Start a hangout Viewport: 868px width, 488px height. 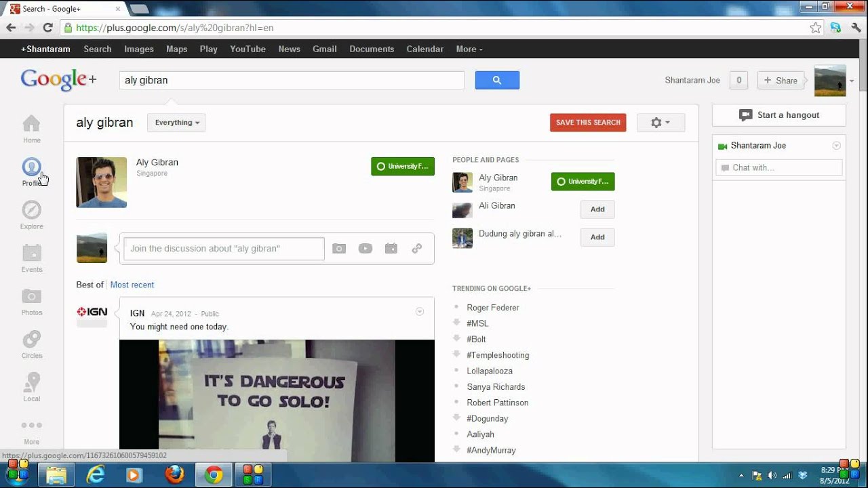coord(779,115)
